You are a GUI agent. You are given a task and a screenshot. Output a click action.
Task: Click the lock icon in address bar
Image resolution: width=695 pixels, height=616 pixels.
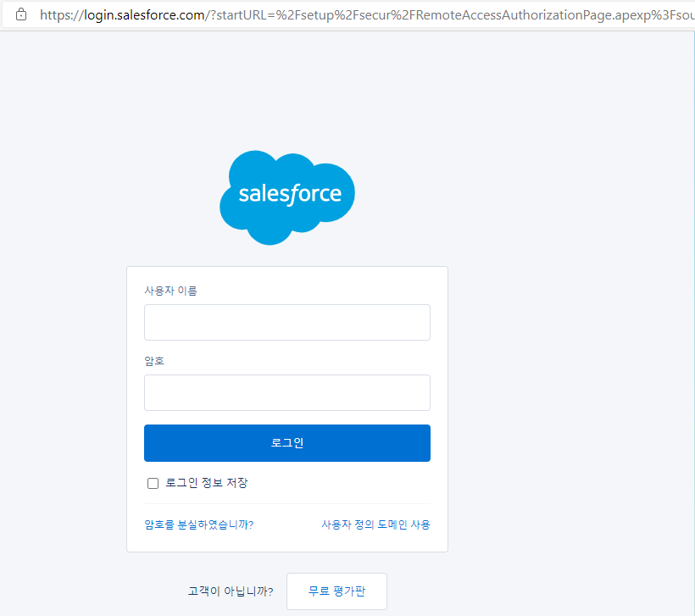click(x=21, y=14)
